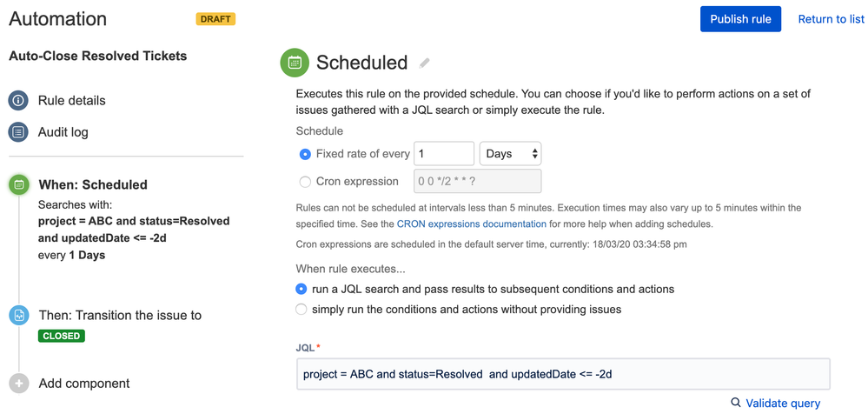
Task: Click the Audit log list icon
Action: click(18, 132)
